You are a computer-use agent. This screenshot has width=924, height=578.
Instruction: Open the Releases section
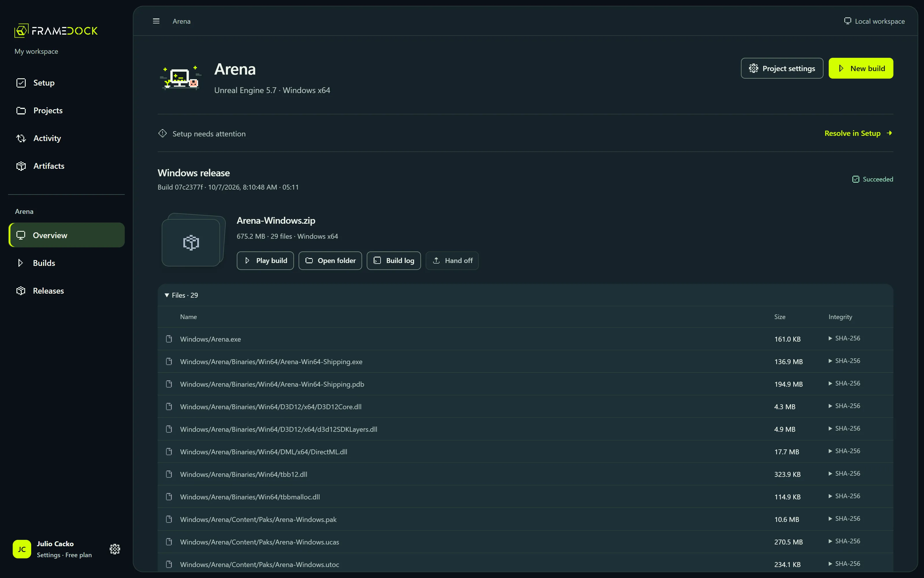pos(66,290)
